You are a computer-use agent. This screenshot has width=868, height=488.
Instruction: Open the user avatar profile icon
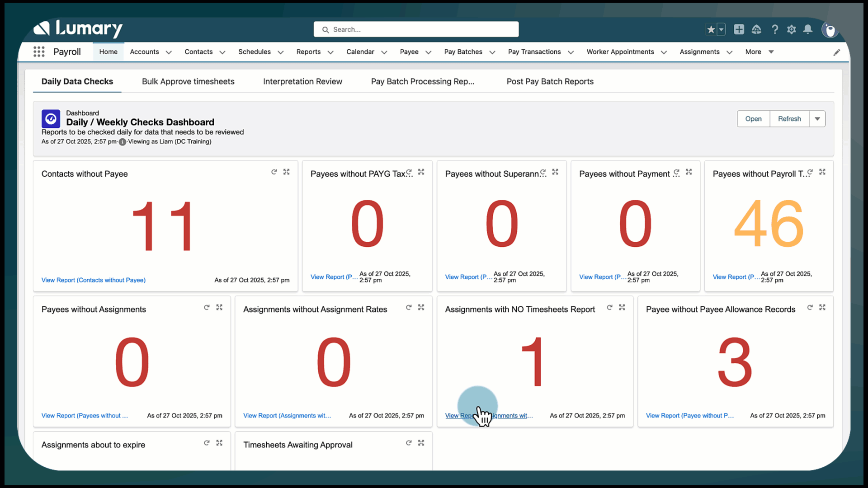point(830,31)
